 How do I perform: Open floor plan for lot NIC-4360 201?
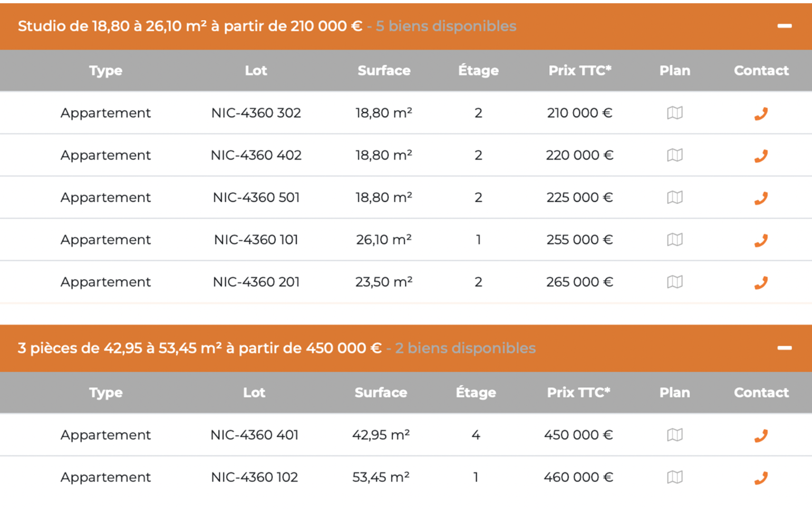click(x=674, y=282)
